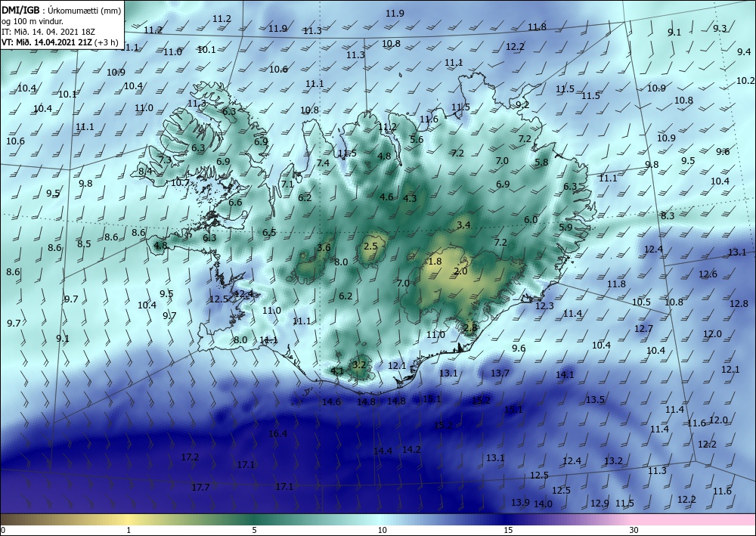Screen dimensions: 756x536
Task: Click the 17.2 precipitation value
Action: (190, 457)
